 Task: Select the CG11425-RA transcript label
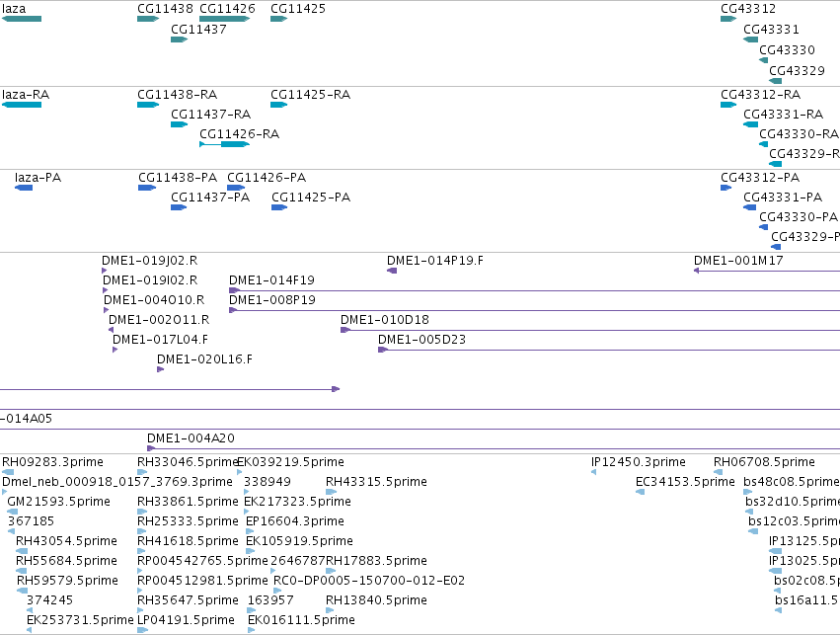(310, 95)
